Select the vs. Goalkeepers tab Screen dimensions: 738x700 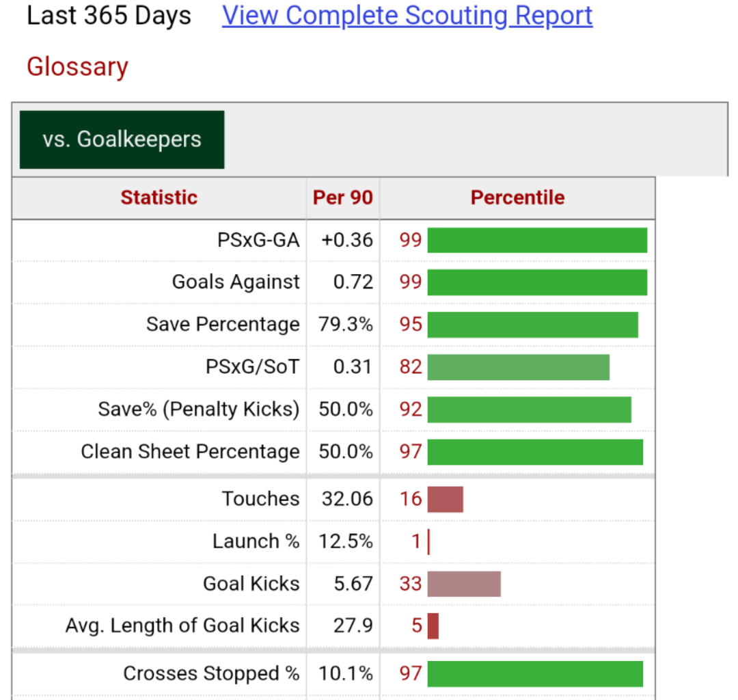tap(122, 139)
